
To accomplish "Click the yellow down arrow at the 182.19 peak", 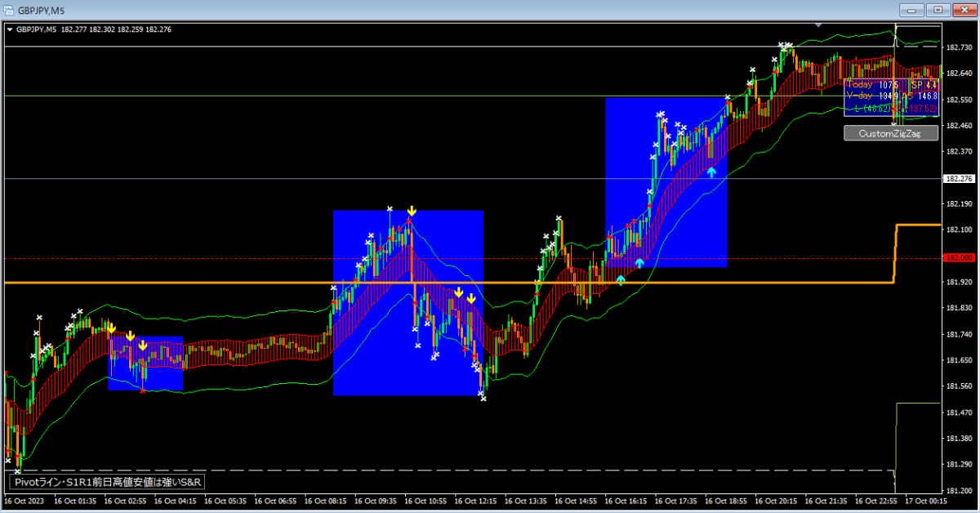I will click(x=412, y=211).
